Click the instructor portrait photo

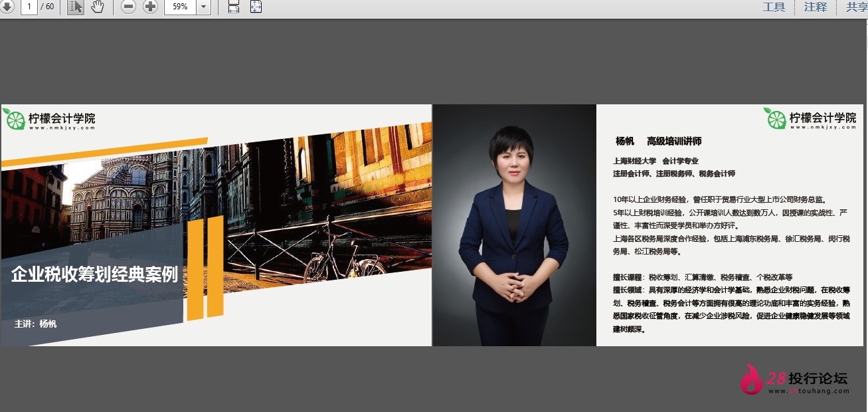pyautogui.click(x=514, y=225)
